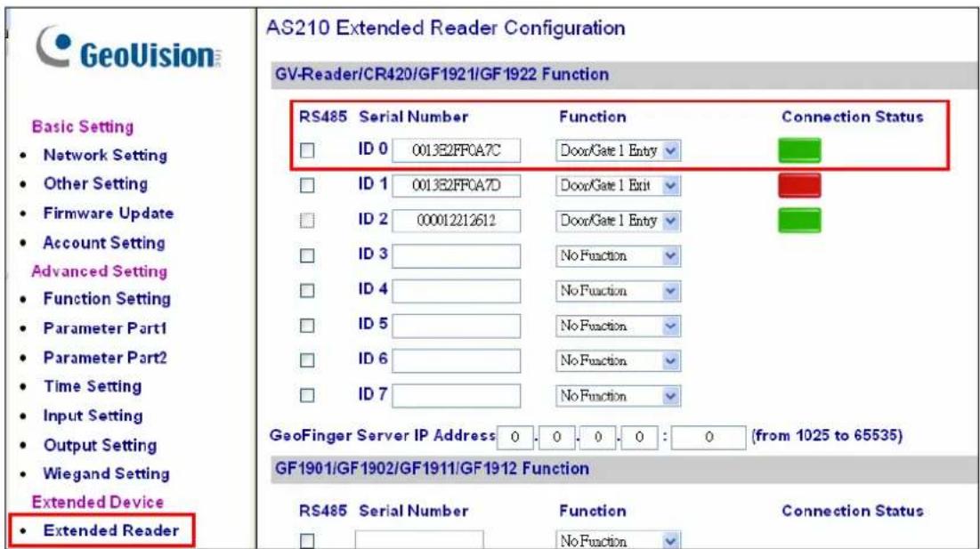Open GF1901 section Function dropdown
The image size is (980, 549).
pos(618,540)
